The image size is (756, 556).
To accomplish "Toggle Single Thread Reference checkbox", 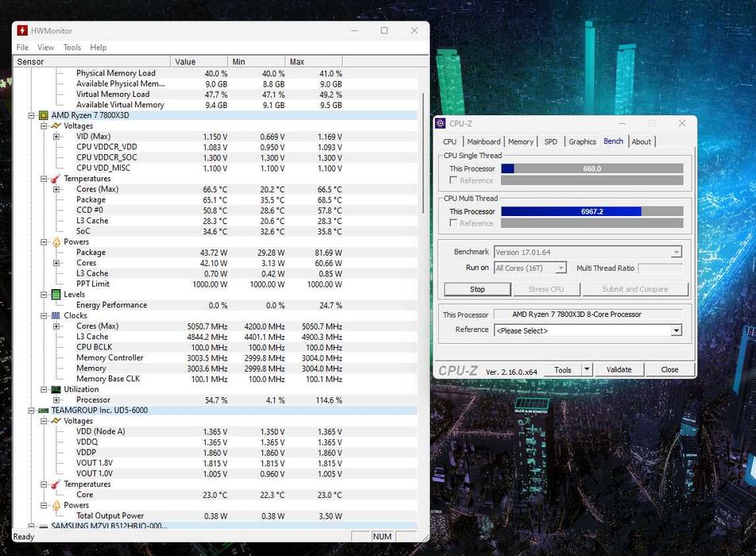I will pyautogui.click(x=453, y=180).
